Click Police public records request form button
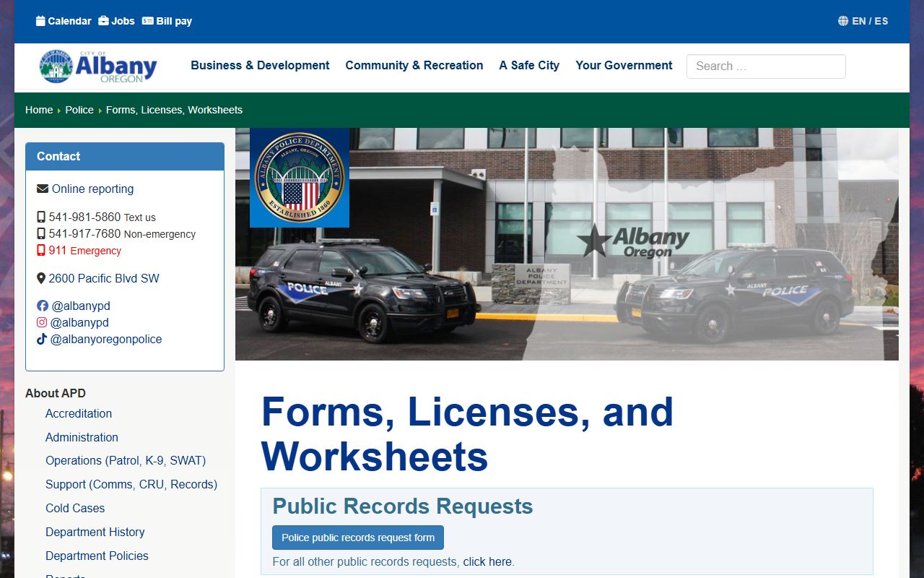924x578 pixels. coord(358,538)
